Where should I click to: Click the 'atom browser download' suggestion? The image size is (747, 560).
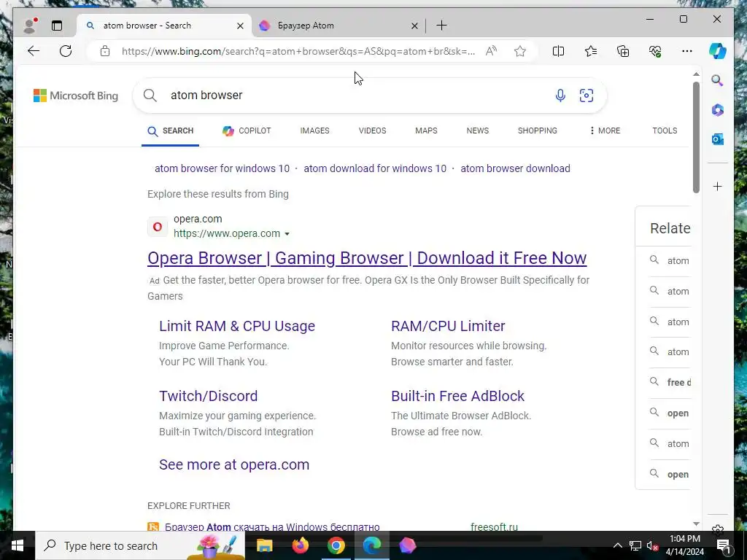pos(515,168)
